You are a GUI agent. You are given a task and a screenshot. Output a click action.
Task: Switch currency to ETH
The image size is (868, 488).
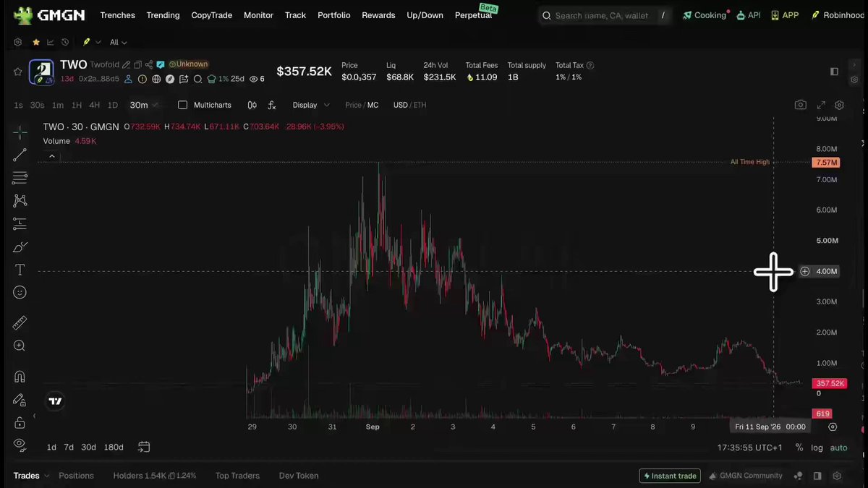click(x=420, y=105)
